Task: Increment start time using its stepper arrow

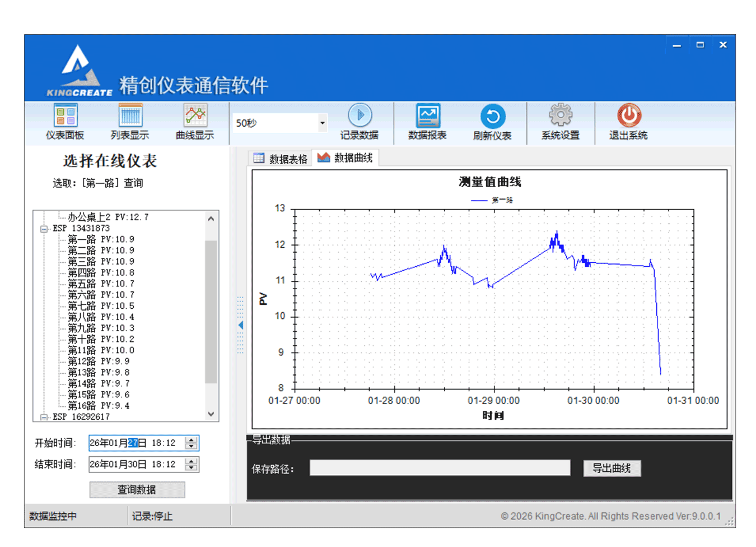Action: pos(190,439)
